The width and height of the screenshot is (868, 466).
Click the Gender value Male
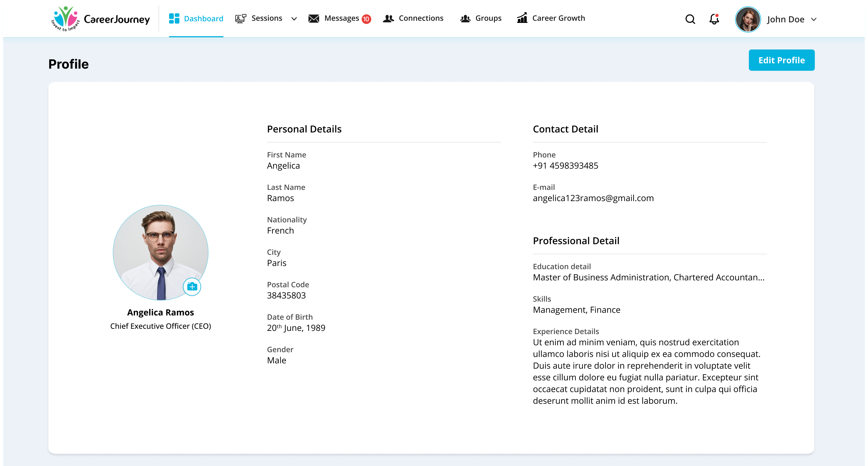[x=277, y=360]
